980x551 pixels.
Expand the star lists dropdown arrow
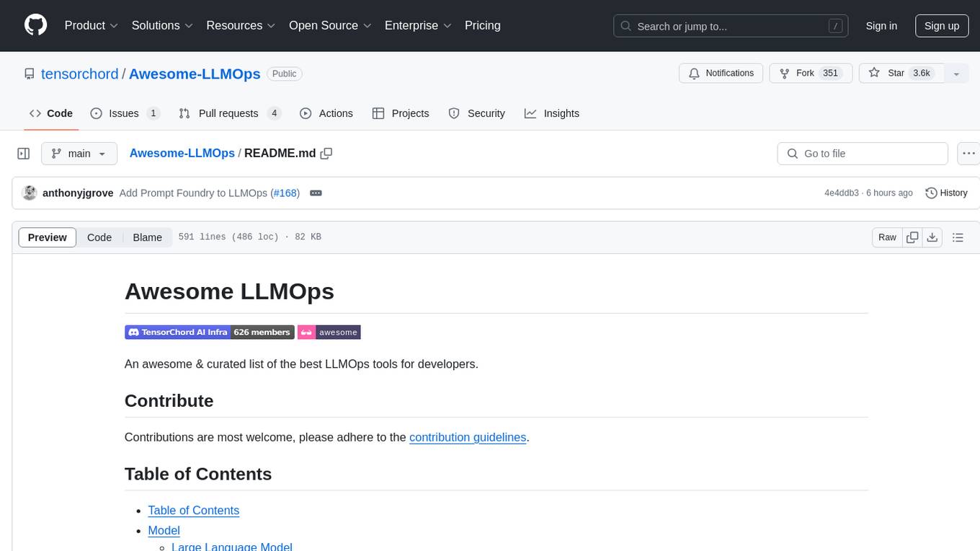[x=956, y=74]
